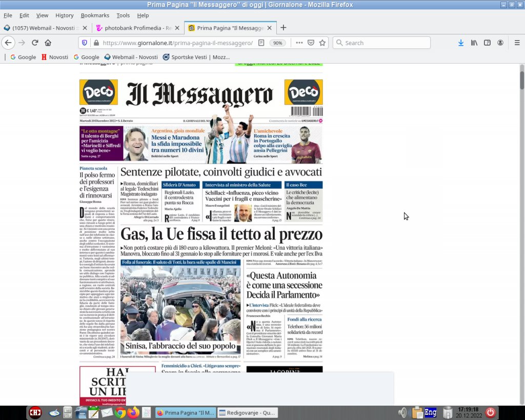This screenshot has height=420, width=525.
Task: Open the Bookmarks menu
Action: [x=95, y=15]
